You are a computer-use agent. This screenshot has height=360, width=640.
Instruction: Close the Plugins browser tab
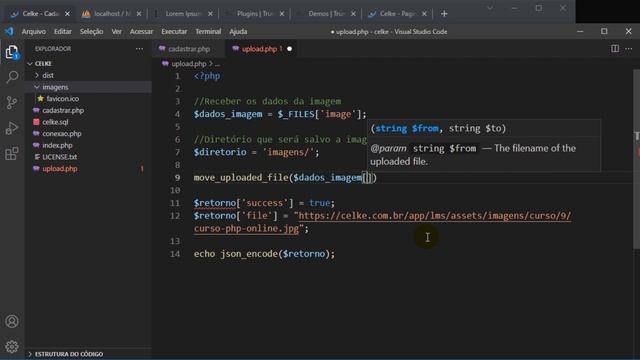pos(282,14)
